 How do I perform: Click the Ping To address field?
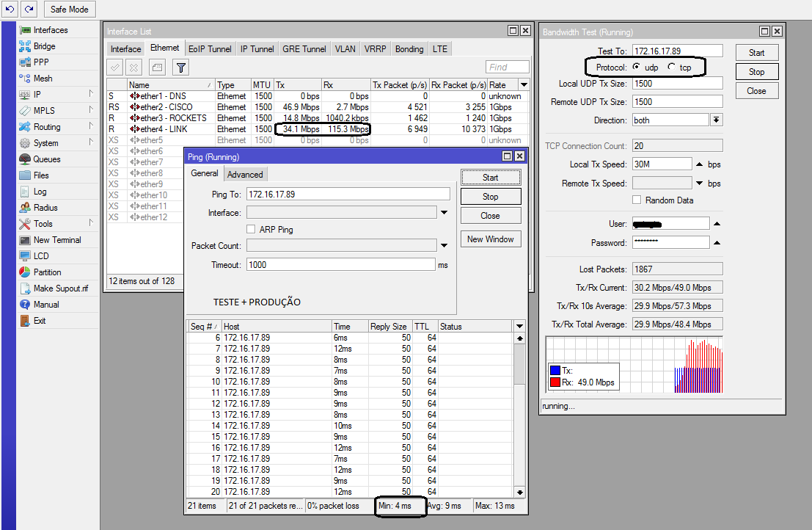point(348,195)
